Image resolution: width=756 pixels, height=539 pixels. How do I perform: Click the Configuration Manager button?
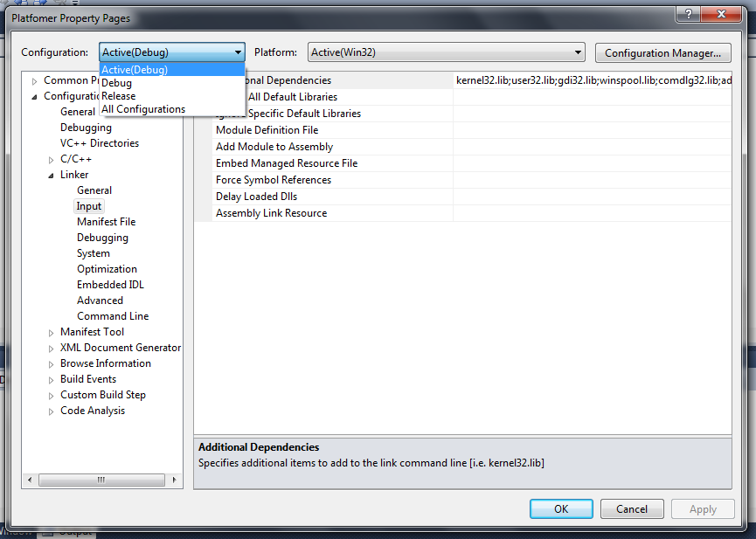[662, 52]
